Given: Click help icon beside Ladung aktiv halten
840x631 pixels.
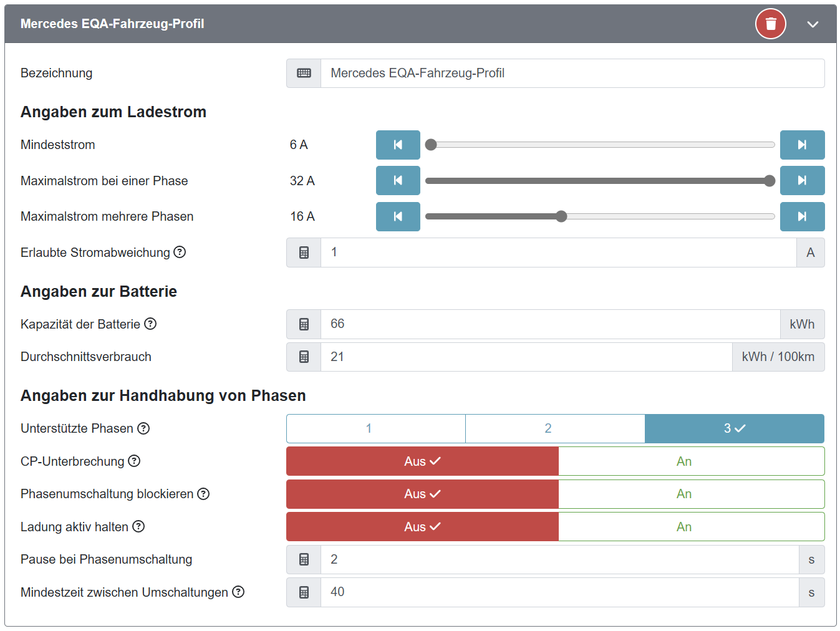Looking at the screenshot, I should click(138, 526).
